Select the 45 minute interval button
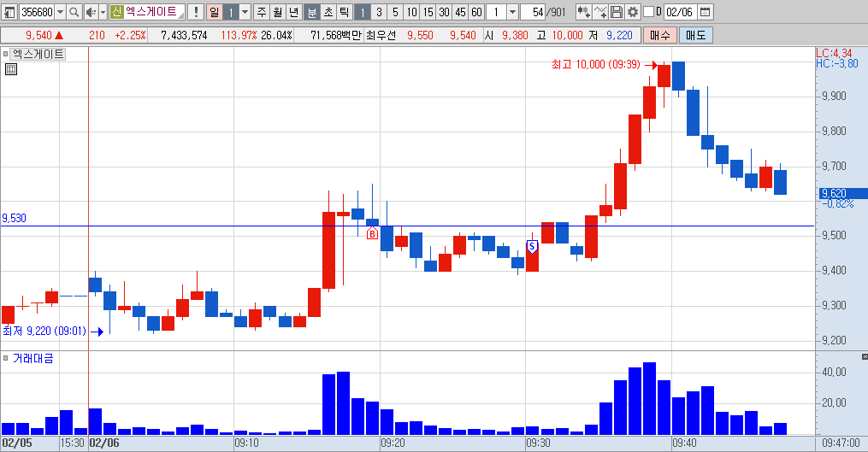868x452 pixels. pyautogui.click(x=460, y=12)
